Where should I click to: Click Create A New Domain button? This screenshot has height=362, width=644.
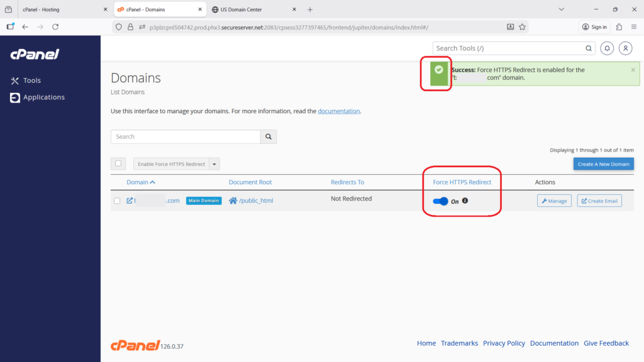point(603,164)
